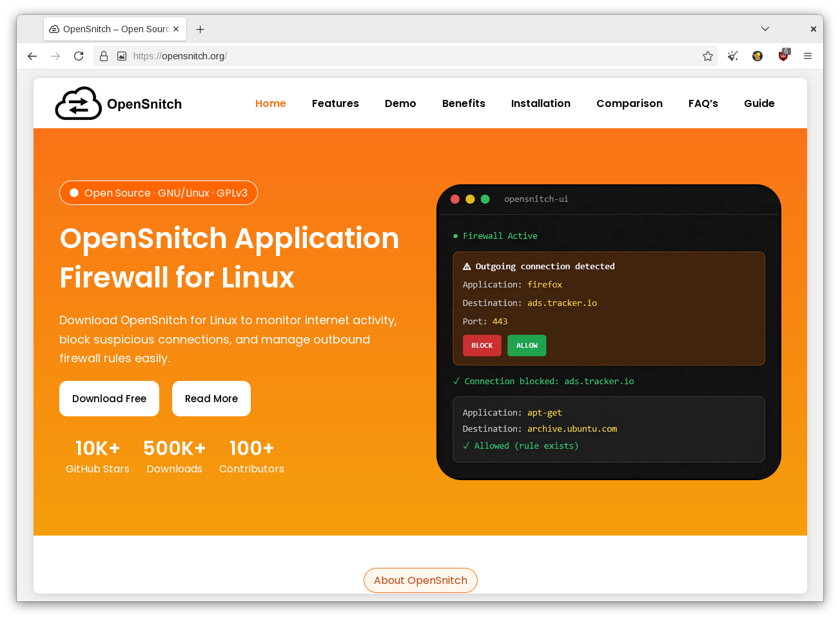Click the Firewall Active status text
Screen dimensions: 840x620
500,236
